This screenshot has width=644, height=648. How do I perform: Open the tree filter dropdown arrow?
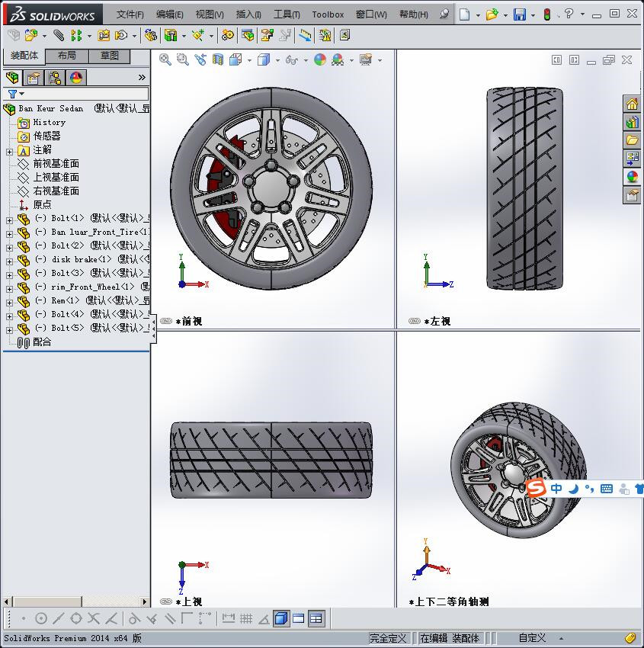(22, 94)
